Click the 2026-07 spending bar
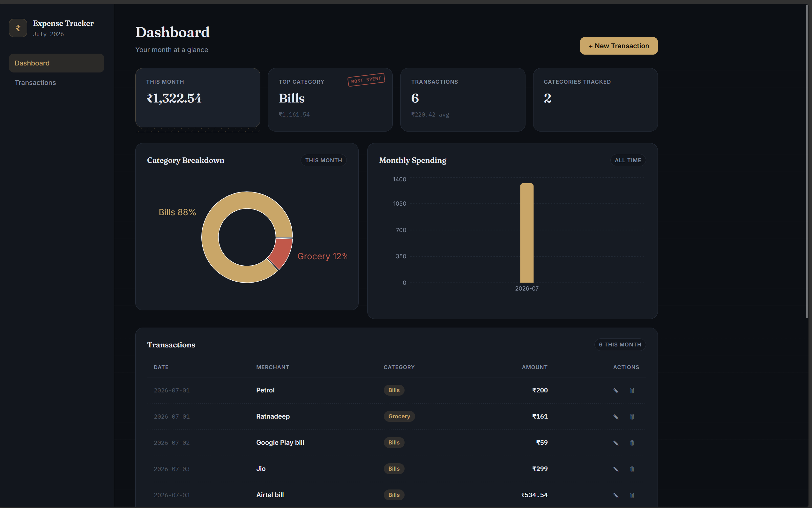Image resolution: width=812 pixels, height=508 pixels. click(x=527, y=233)
